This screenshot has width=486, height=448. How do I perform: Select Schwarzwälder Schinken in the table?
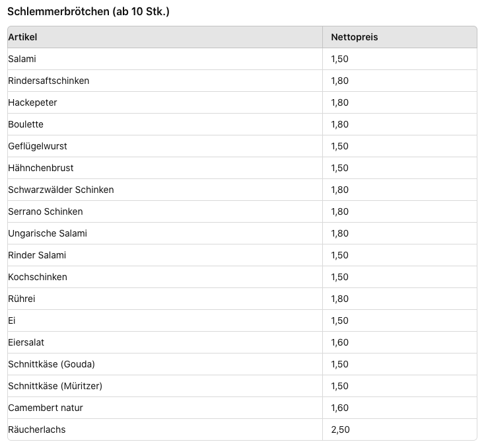click(x=61, y=190)
